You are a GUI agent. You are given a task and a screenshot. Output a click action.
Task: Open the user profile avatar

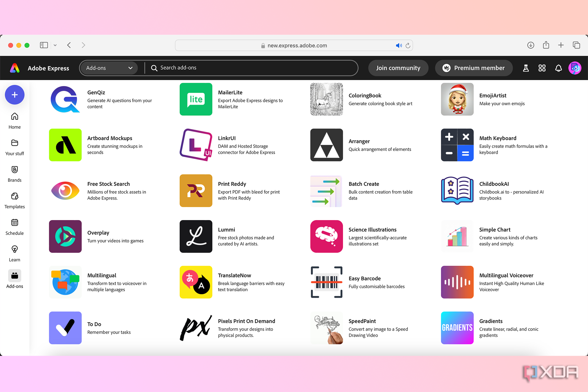tap(575, 68)
